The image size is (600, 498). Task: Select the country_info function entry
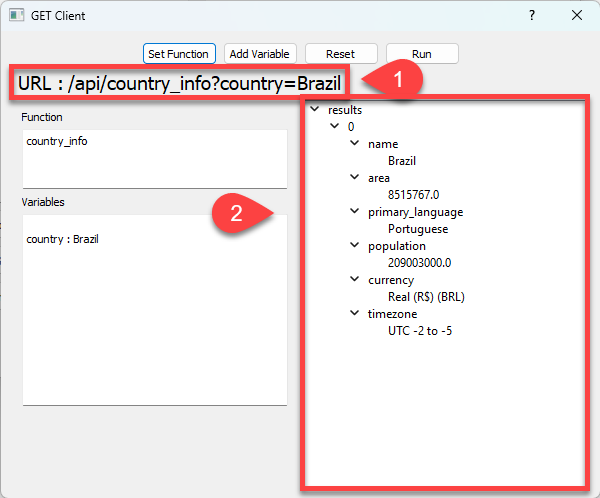point(57,141)
